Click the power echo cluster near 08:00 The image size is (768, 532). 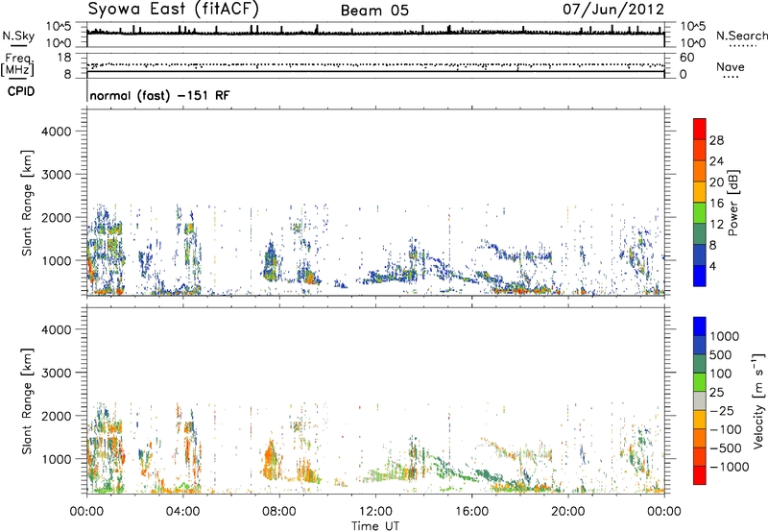tap(270, 262)
